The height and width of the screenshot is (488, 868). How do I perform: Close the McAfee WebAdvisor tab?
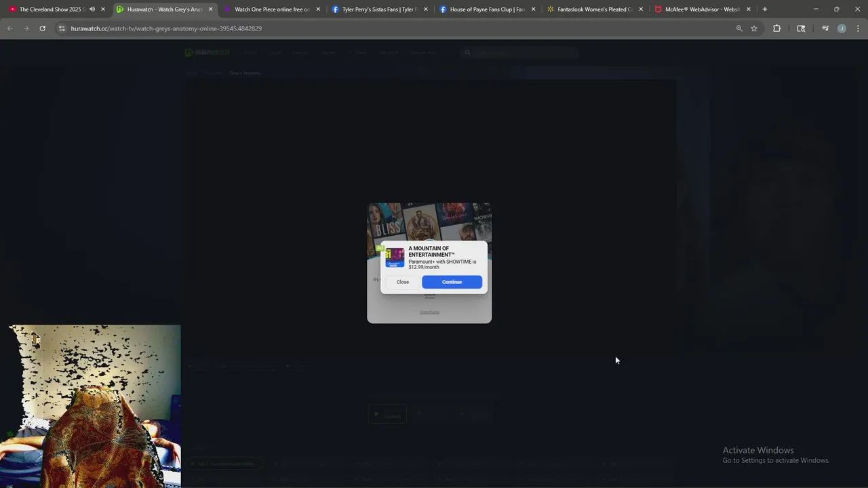(x=749, y=9)
